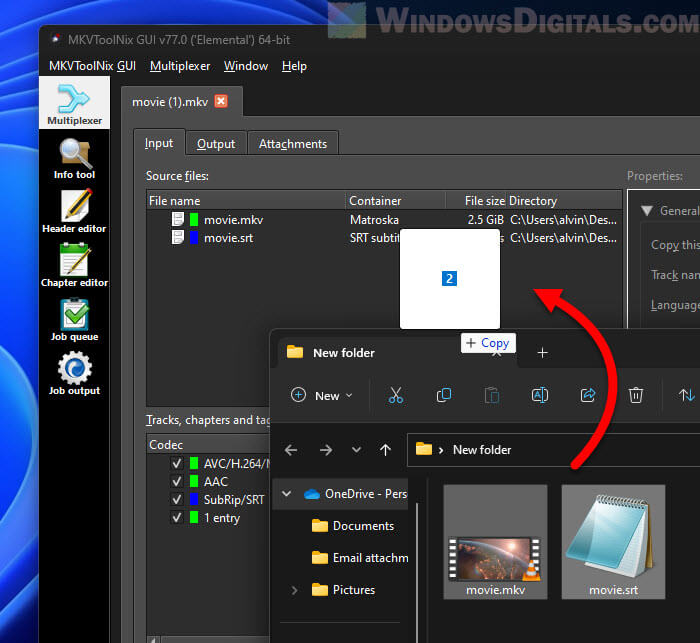Open the Multiplexer menu
Screen dimensions: 700x643
(180, 66)
